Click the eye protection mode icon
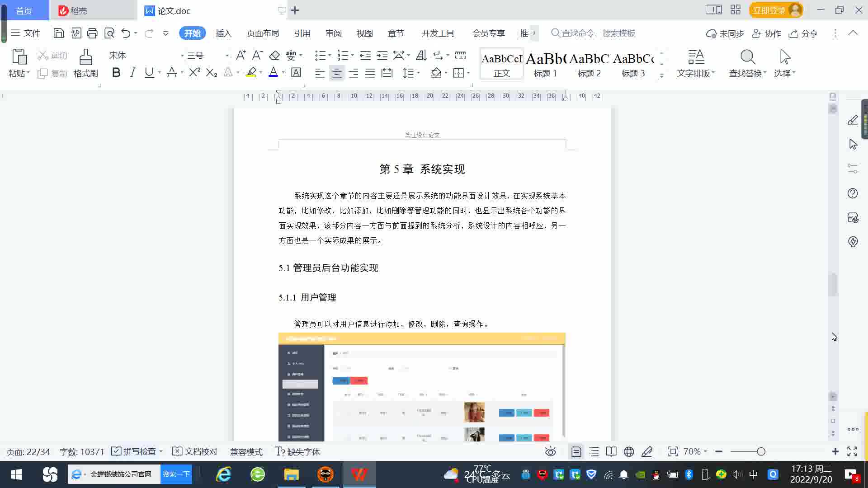The width and height of the screenshot is (868, 488). point(550,452)
